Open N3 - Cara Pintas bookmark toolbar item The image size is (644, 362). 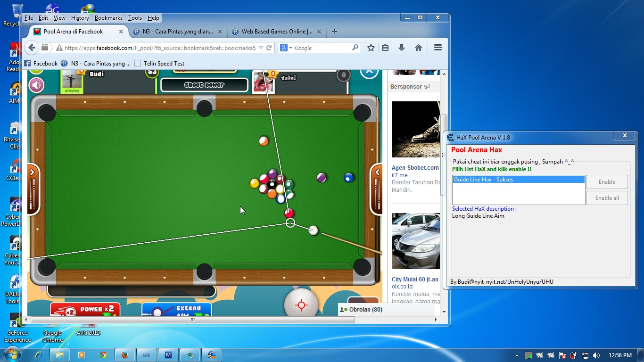[96, 63]
